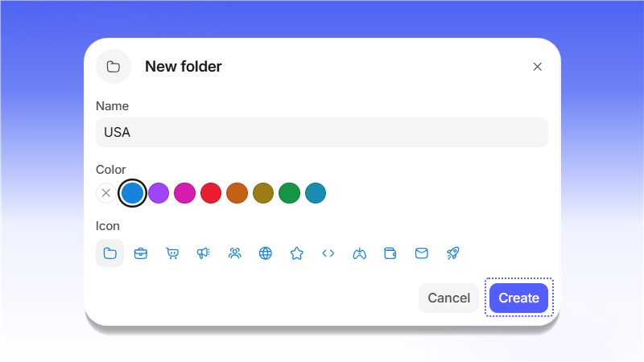644x362 pixels.
Task: Click the Create button
Action: 518,298
